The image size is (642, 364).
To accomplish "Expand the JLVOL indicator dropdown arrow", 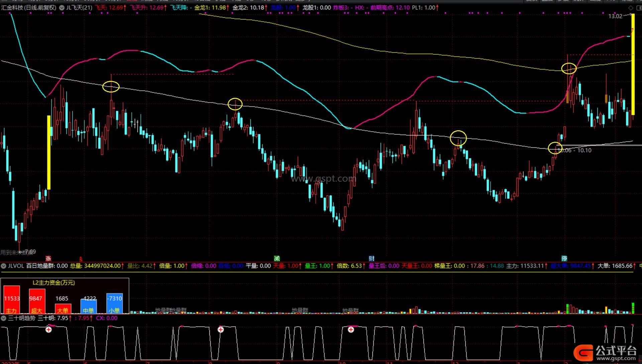I will click(4, 266).
